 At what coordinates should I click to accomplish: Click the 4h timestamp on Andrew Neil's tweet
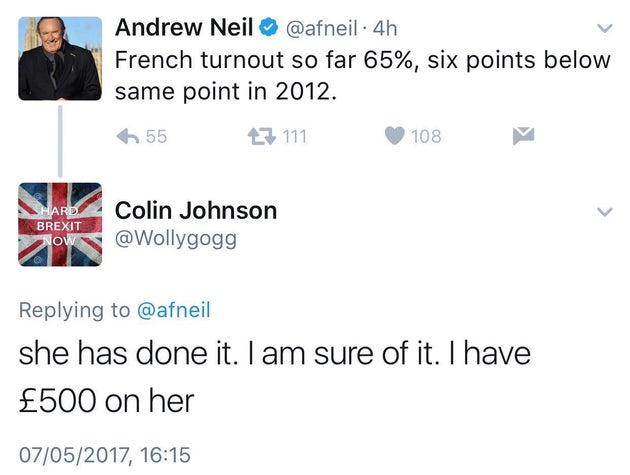click(x=385, y=29)
